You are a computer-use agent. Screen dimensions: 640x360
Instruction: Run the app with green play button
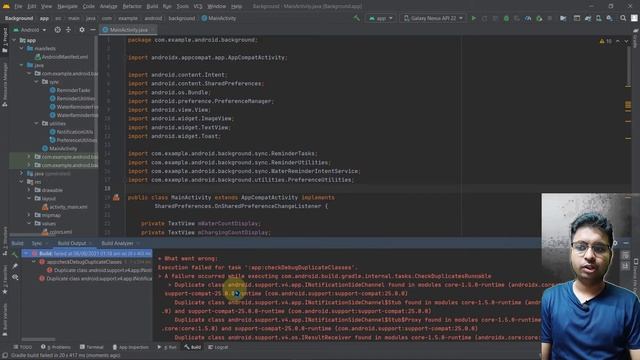click(x=473, y=18)
